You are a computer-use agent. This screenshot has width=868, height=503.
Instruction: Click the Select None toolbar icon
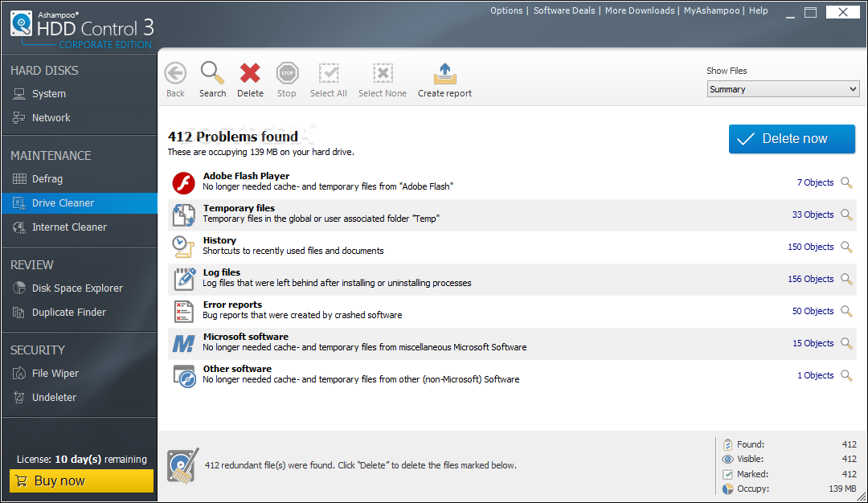pyautogui.click(x=383, y=73)
